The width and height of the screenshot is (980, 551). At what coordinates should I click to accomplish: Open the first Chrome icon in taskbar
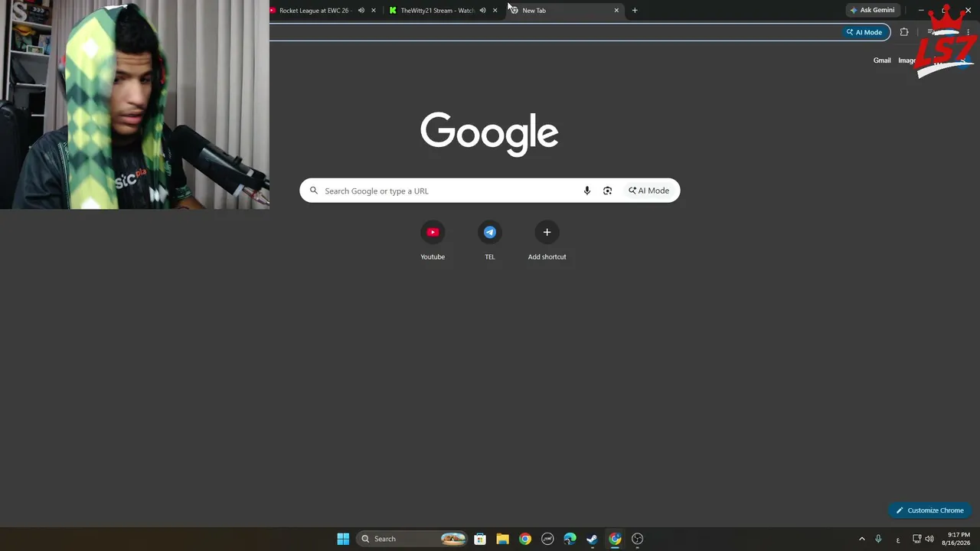tap(525, 539)
